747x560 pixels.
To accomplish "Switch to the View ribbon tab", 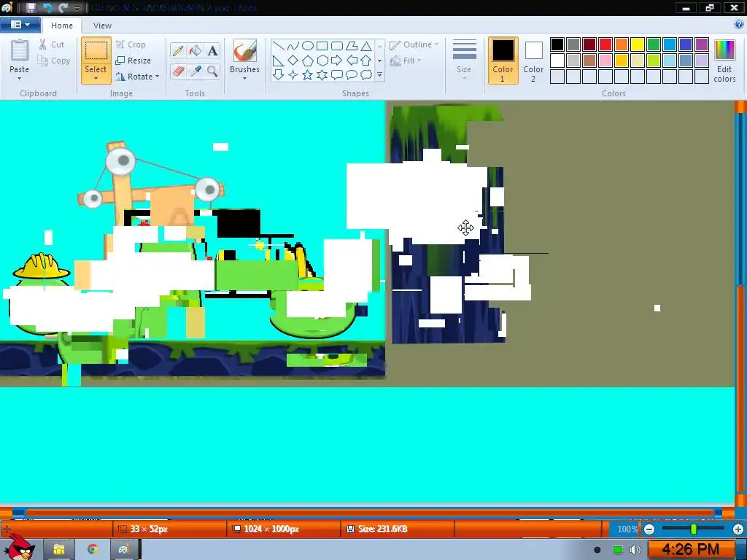I will 102,26.
